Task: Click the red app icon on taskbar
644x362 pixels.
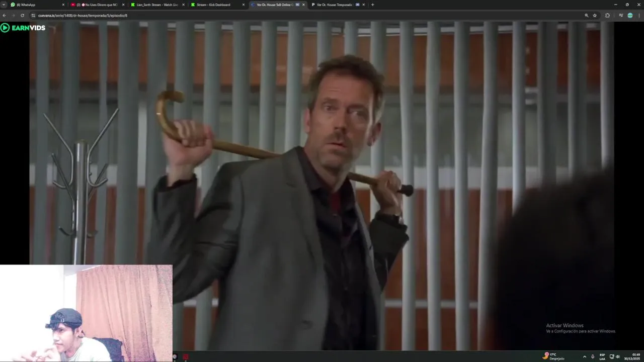Action: pyautogui.click(x=186, y=356)
